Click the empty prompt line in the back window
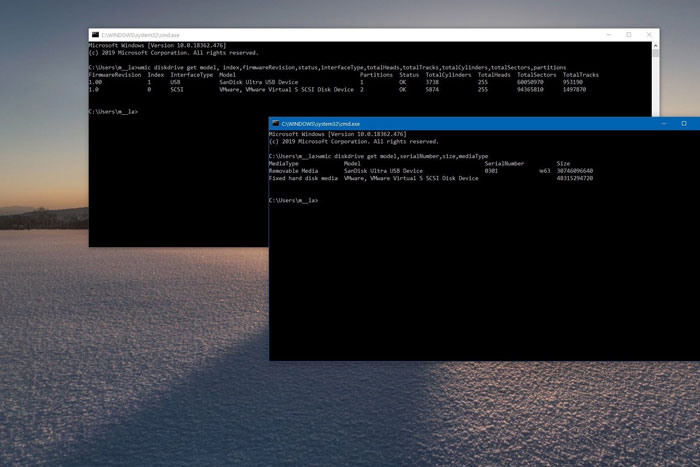 click(113, 111)
